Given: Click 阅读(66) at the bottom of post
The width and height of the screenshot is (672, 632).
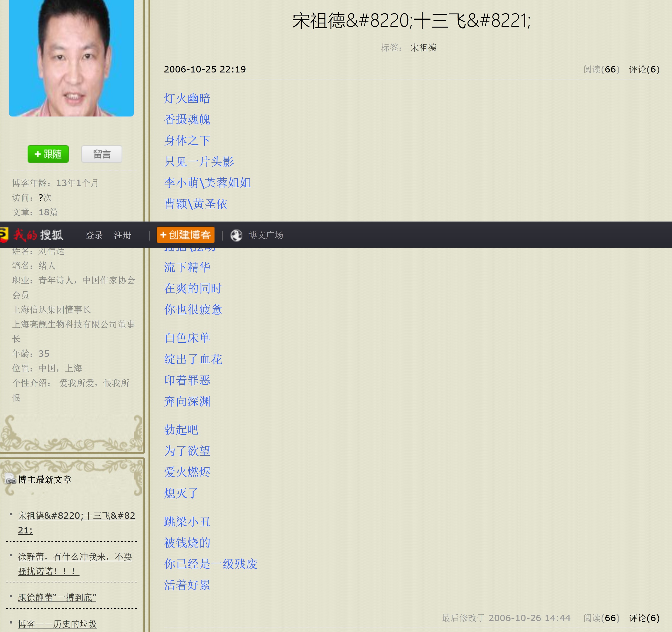Looking at the screenshot, I should (x=601, y=618).
